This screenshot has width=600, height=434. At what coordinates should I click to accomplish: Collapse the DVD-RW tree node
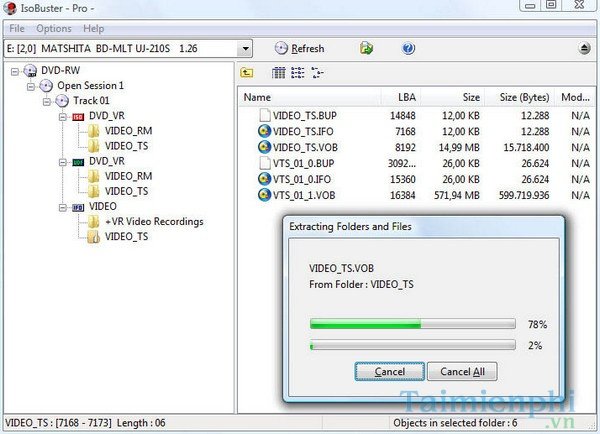tap(15, 71)
